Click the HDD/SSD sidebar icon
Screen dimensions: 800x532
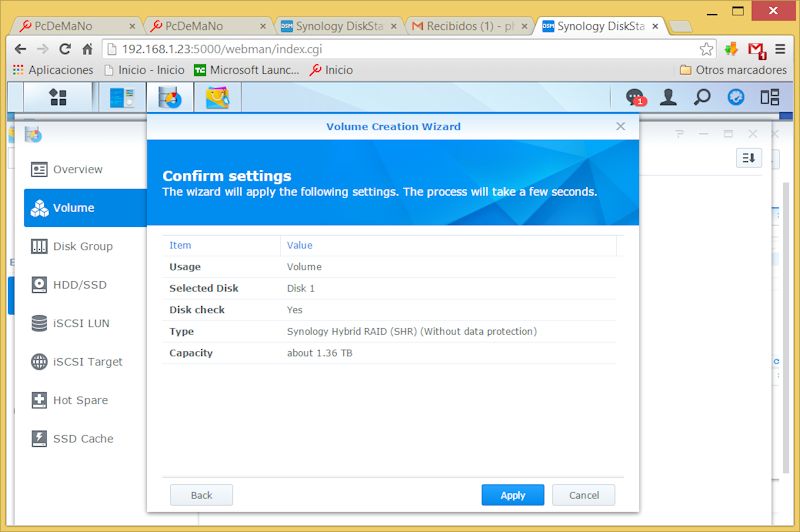pos(39,285)
